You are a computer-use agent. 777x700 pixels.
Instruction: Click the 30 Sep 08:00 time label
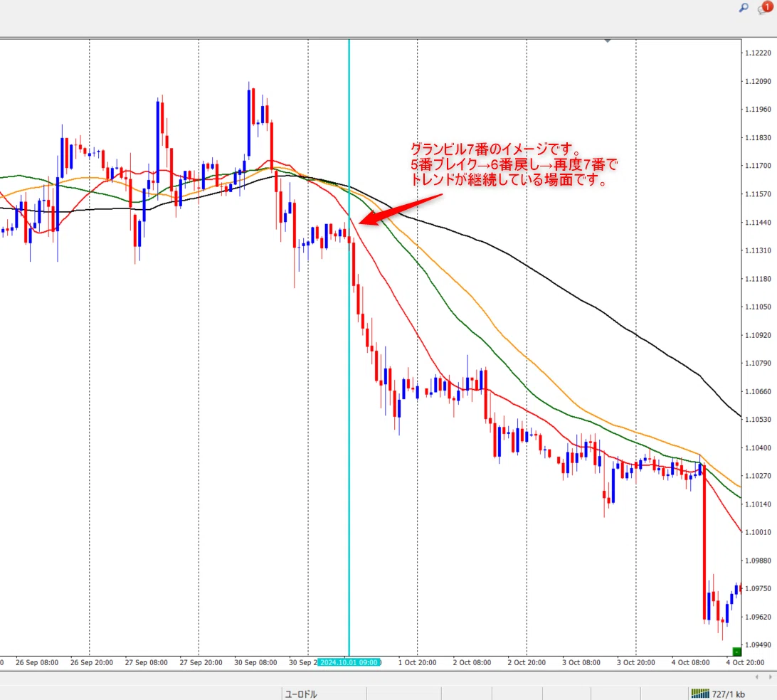[255, 663]
